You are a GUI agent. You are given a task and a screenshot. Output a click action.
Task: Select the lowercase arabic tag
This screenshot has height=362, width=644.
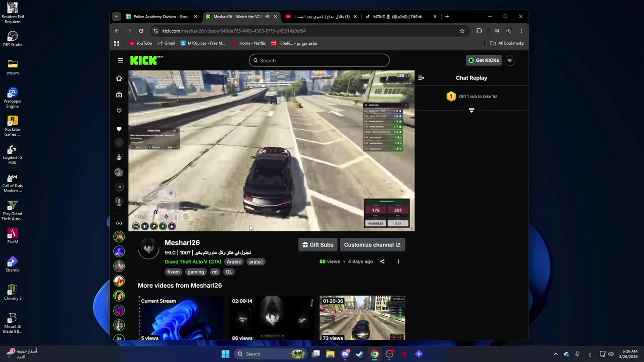click(256, 261)
